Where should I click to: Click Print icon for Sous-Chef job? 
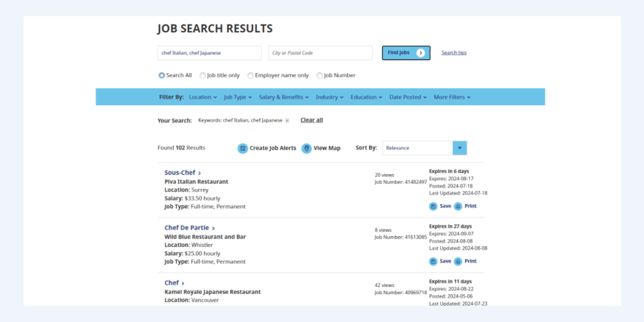458,206
